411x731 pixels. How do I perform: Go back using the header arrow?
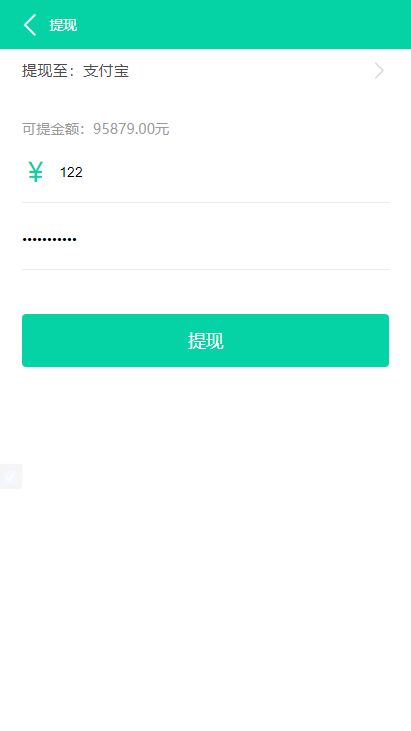[30, 25]
